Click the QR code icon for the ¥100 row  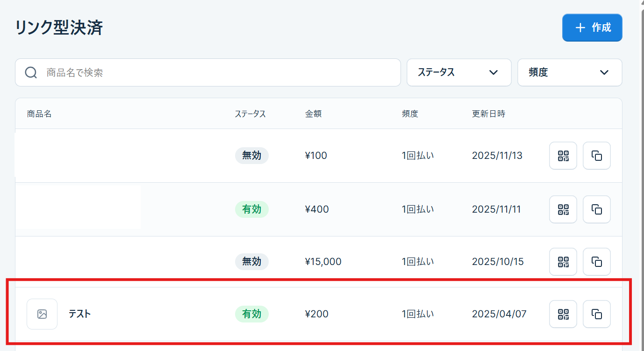pos(563,156)
